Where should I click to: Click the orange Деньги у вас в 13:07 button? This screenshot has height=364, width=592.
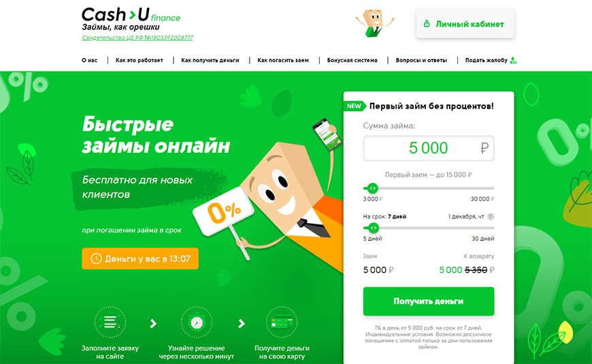click(140, 259)
